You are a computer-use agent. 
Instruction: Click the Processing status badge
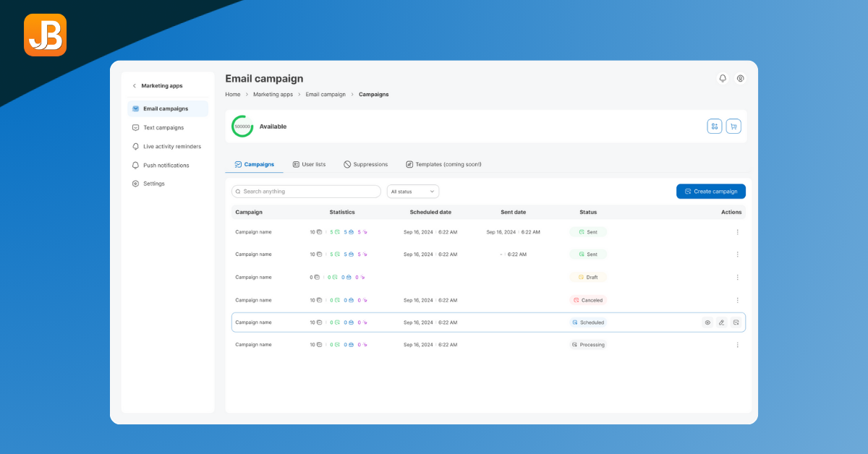coord(588,345)
